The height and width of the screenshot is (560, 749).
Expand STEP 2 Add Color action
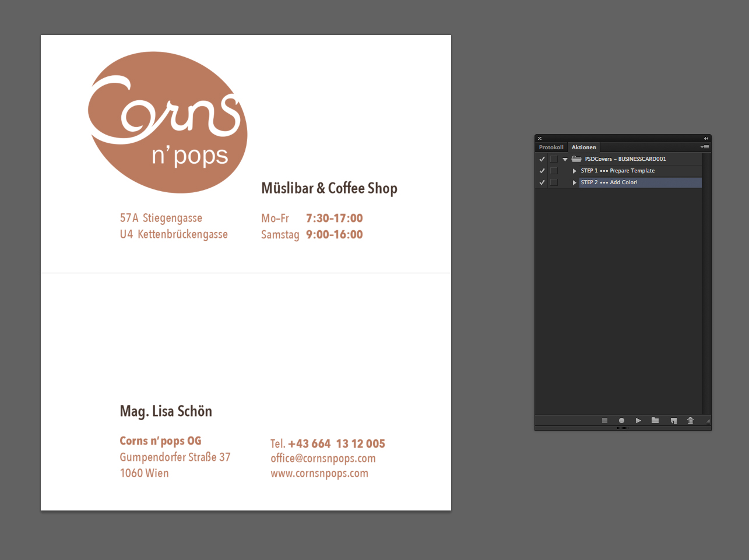pos(574,182)
